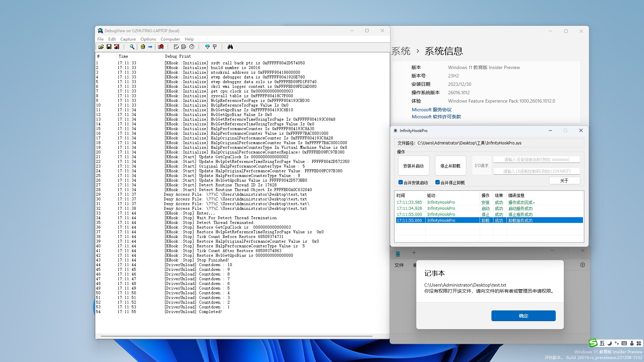The height and width of the screenshot is (362, 644).
Task: Toggle the Capture magnifier icon in DebugView toolbar
Action: pyautogui.click(x=132, y=47)
